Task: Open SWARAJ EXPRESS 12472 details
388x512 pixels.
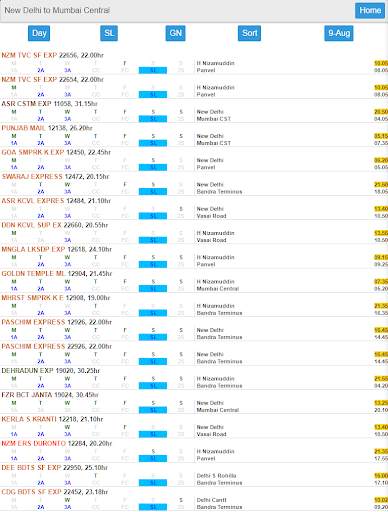Action: tap(55, 176)
